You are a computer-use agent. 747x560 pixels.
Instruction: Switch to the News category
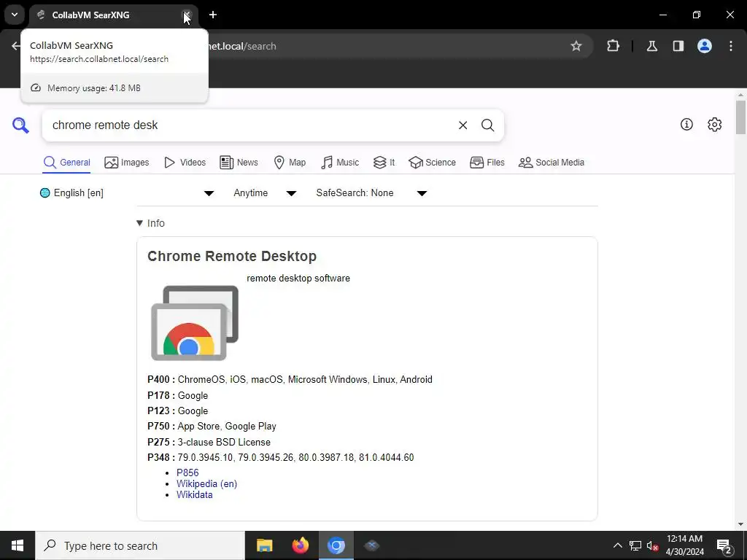239,163
